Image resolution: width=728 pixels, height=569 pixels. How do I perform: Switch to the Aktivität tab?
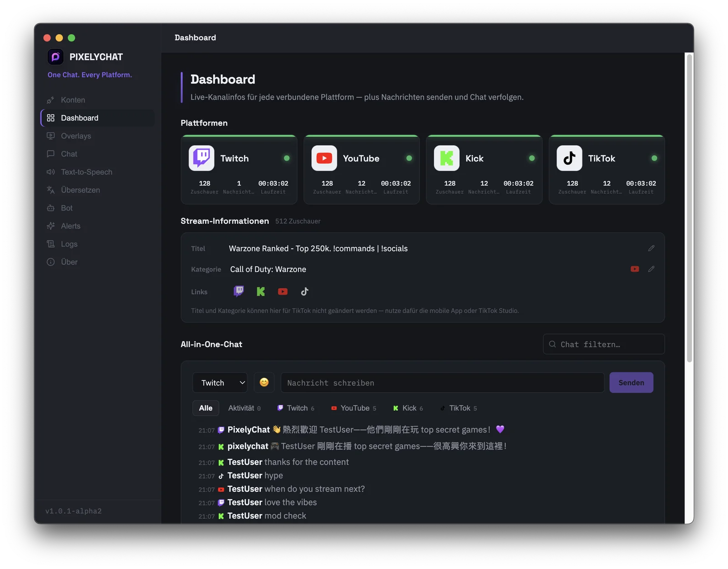click(244, 408)
